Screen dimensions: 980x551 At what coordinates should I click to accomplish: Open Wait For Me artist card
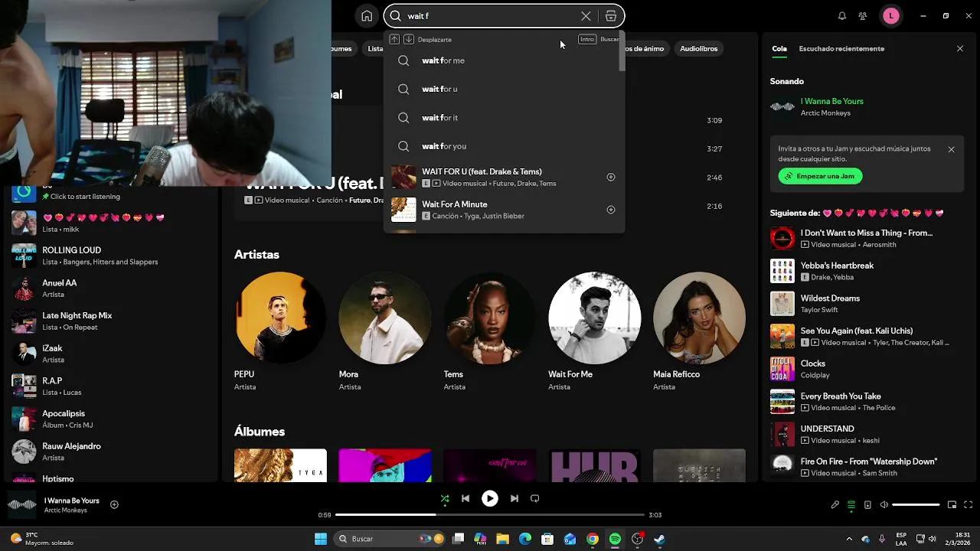pyautogui.click(x=595, y=331)
